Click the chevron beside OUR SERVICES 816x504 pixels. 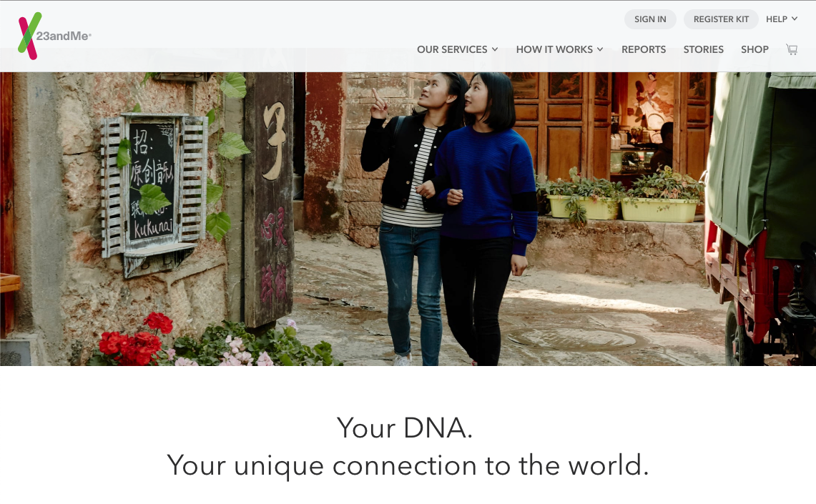(x=495, y=49)
